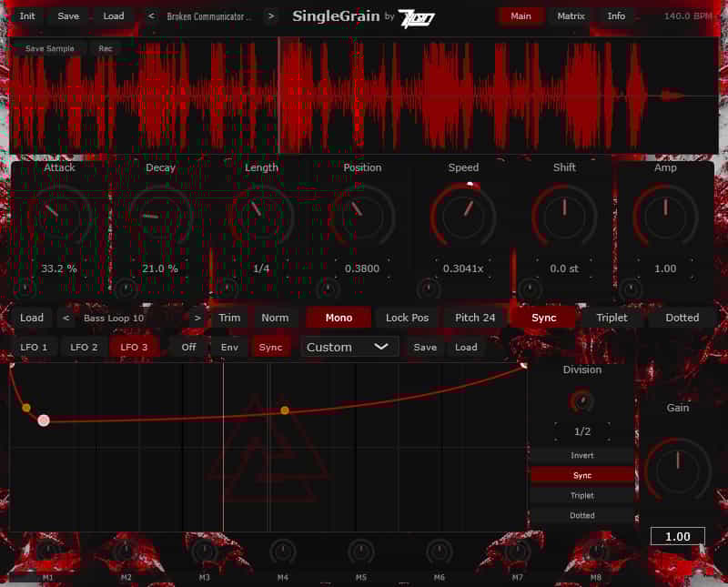Click the Rec button to record a sample
Screen dimensions: 728x587
106,47
